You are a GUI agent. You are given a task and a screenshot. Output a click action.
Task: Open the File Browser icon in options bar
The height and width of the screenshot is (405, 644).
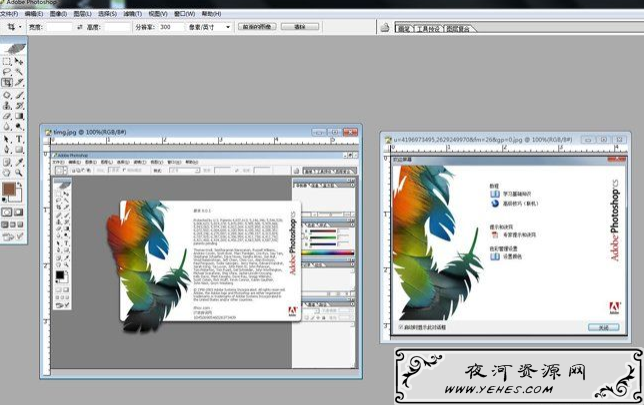(384, 28)
